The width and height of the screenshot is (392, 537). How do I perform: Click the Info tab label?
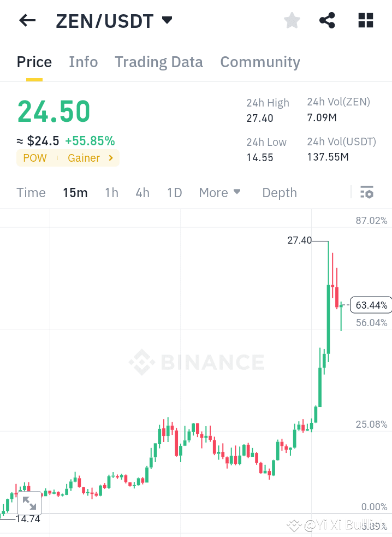point(83,62)
